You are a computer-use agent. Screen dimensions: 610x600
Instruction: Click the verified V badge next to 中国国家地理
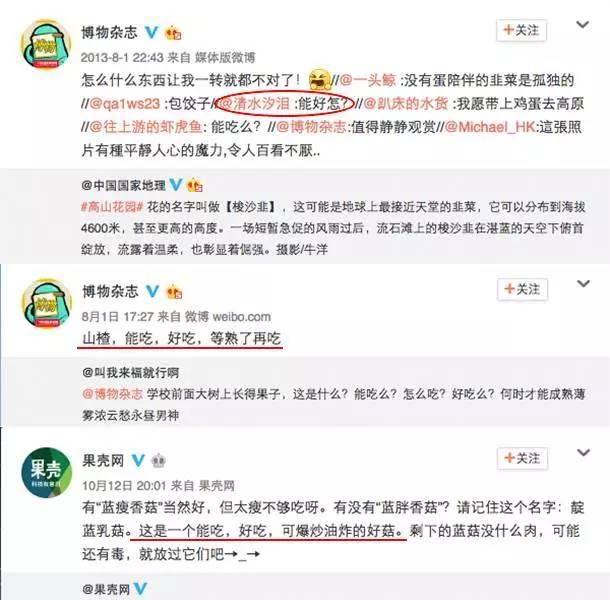176,185
